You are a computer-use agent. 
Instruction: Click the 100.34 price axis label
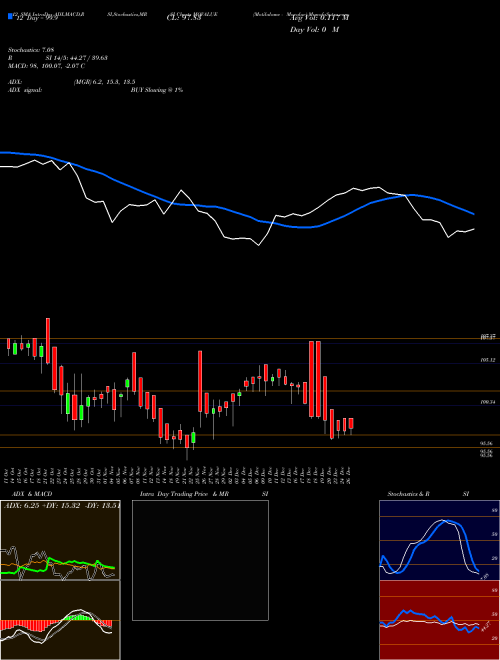487,402
